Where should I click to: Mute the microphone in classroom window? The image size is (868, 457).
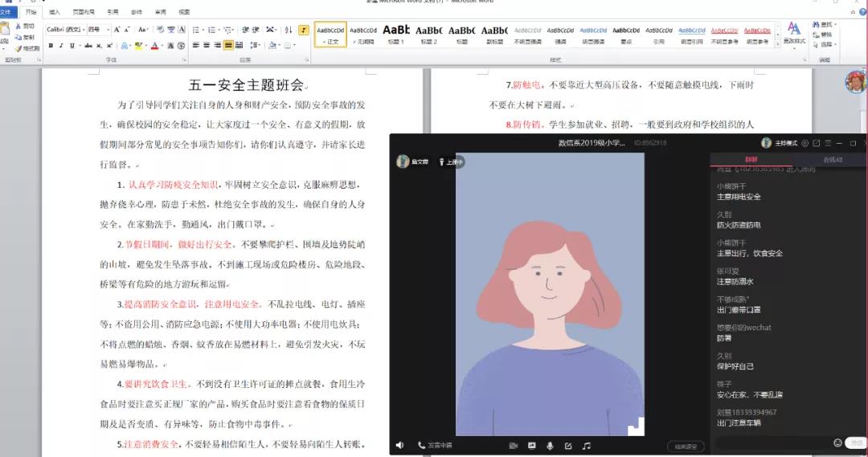tap(550, 446)
